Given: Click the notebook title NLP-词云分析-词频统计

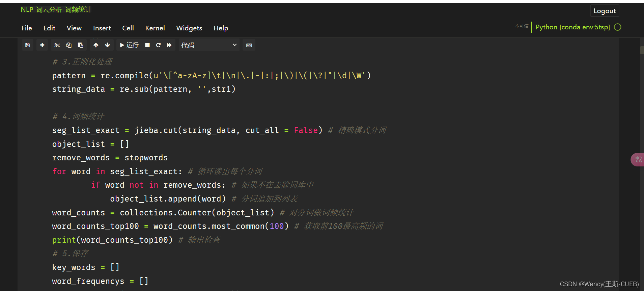Looking at the screenshot, I should pyautogui.click(x=56, y=9).
